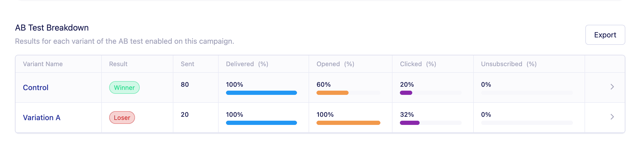Sort by Clicked (%) column header
644x156 pixels.
418,64
